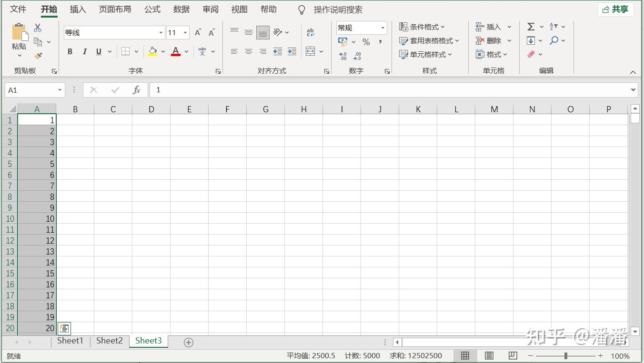The image size is (644, 363).
Task: Click the comma style icon
Action: tap(380, 42)
